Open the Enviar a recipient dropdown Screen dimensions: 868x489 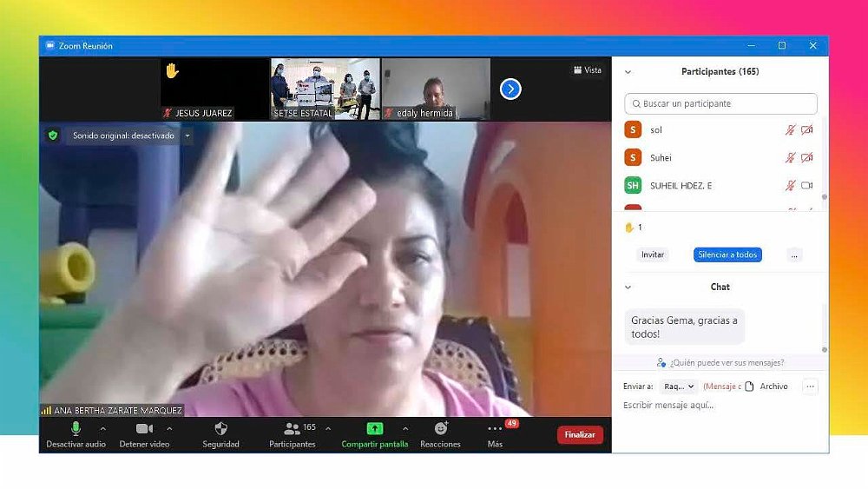(x=679, y=387)
